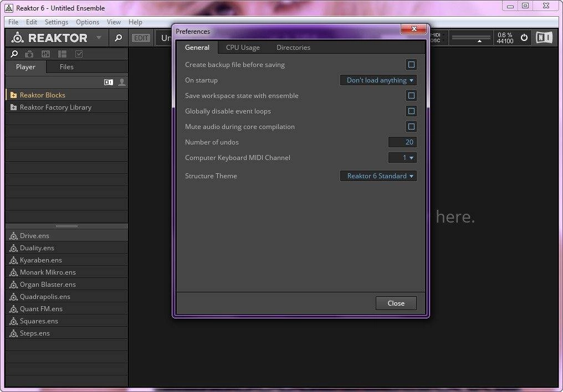
Task: Click the magnifier icon next to EDIT button
Action: coord(118,38)
